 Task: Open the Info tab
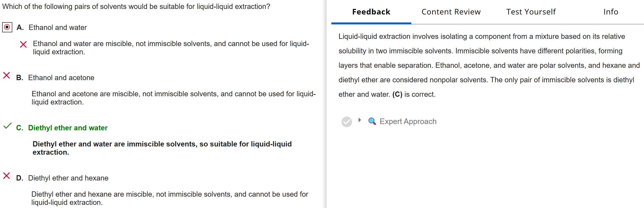coord(611,12)
